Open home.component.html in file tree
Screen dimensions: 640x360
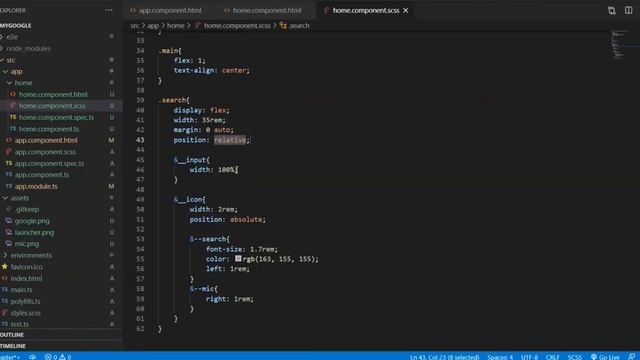coord(53,94)
